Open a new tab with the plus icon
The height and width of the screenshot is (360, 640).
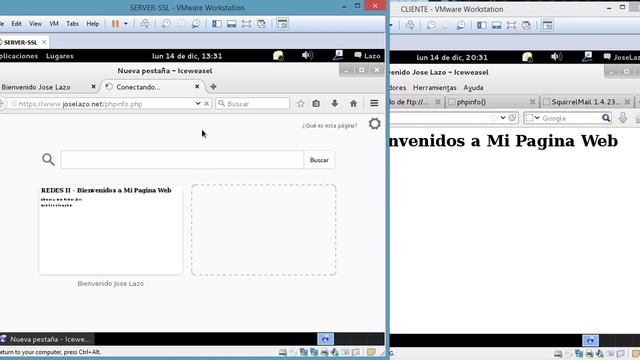point(213,87)
